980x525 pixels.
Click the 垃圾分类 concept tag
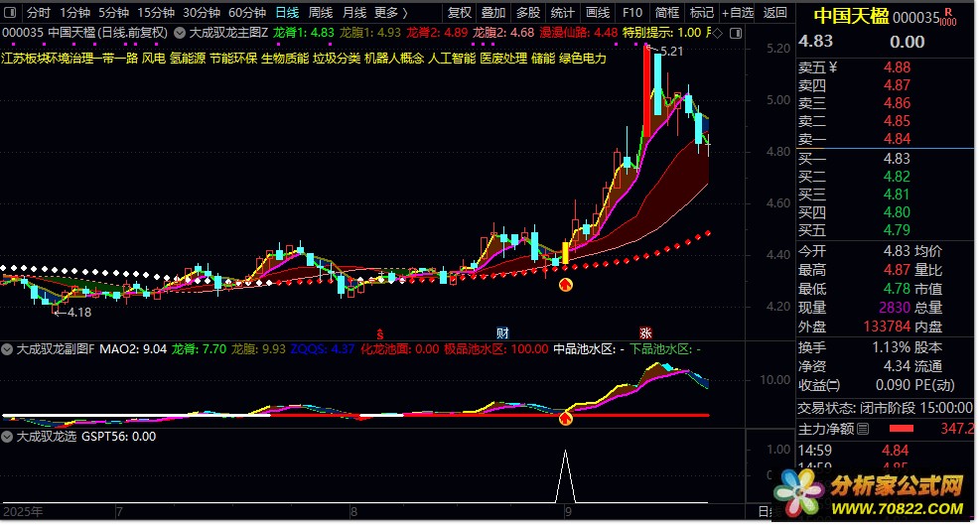[337, 59]
